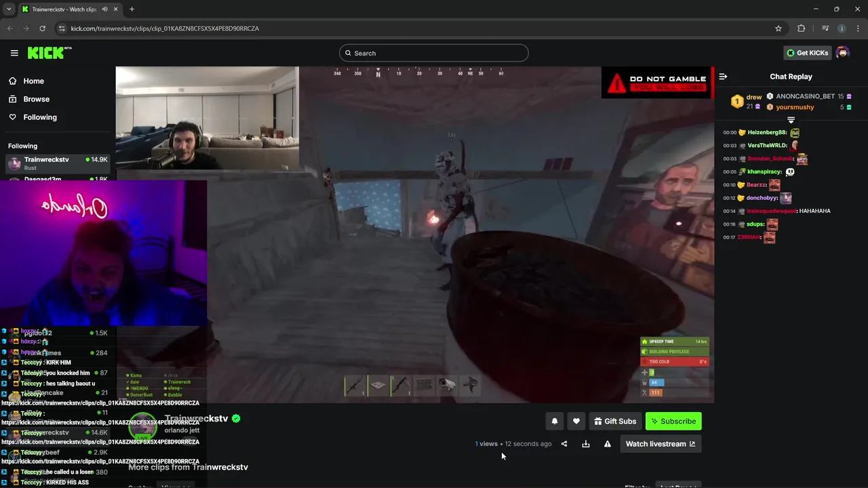Report the clip with warning triangle icon
Screen dimensions: 868x488
pyautogui.click(x=608, y=444)
